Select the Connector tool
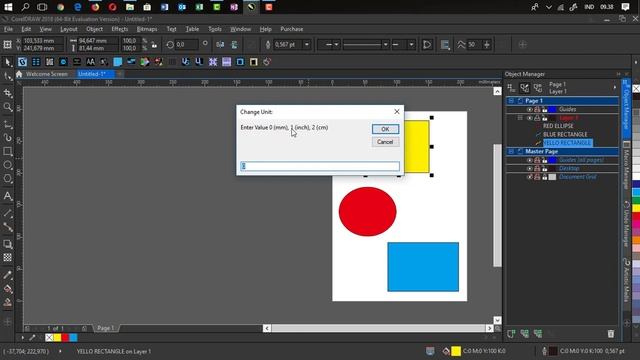The width and height of the screenshot is (640, 360). pos(8,227)
